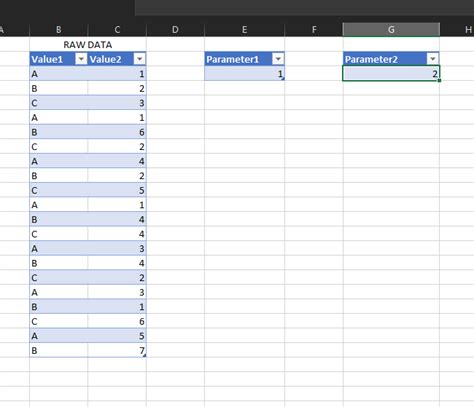Select column D header

[x=175, y=30]
